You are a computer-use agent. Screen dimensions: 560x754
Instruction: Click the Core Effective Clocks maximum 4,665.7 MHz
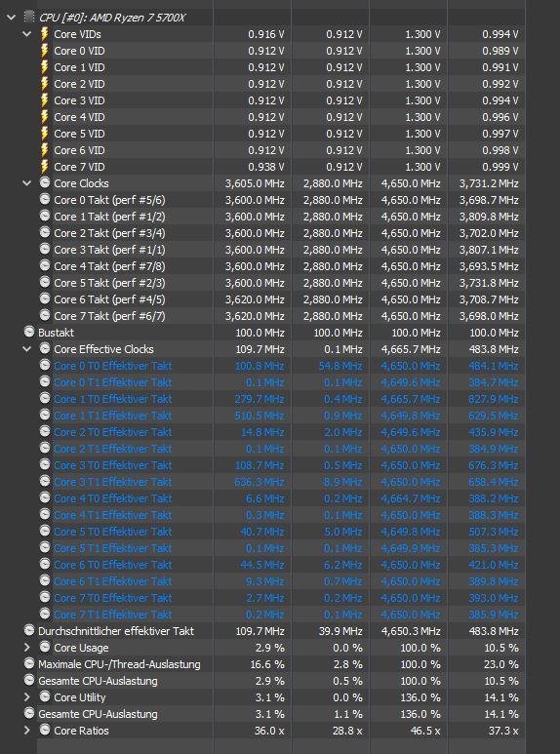click(411, 349)
